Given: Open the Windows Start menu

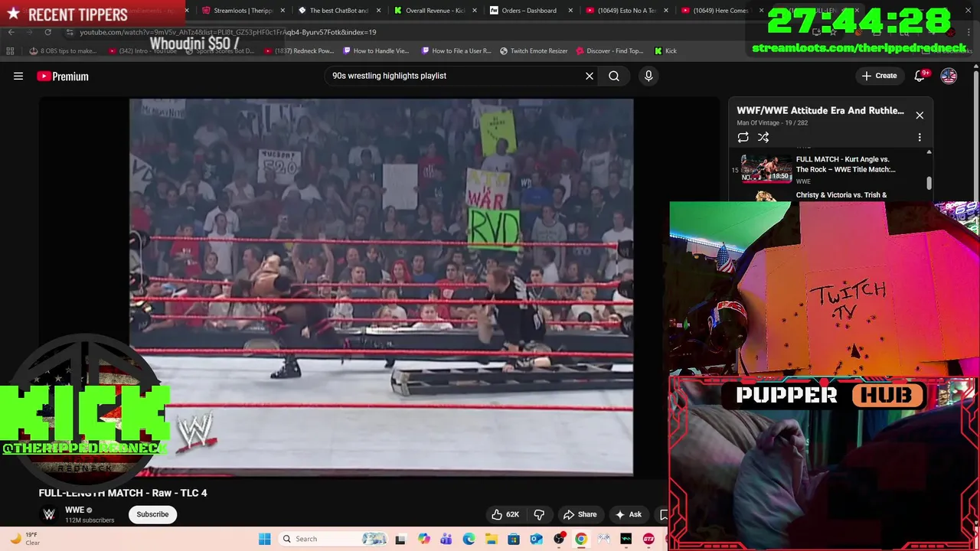Looking at the screenshot, I should [x=265, y=539].
